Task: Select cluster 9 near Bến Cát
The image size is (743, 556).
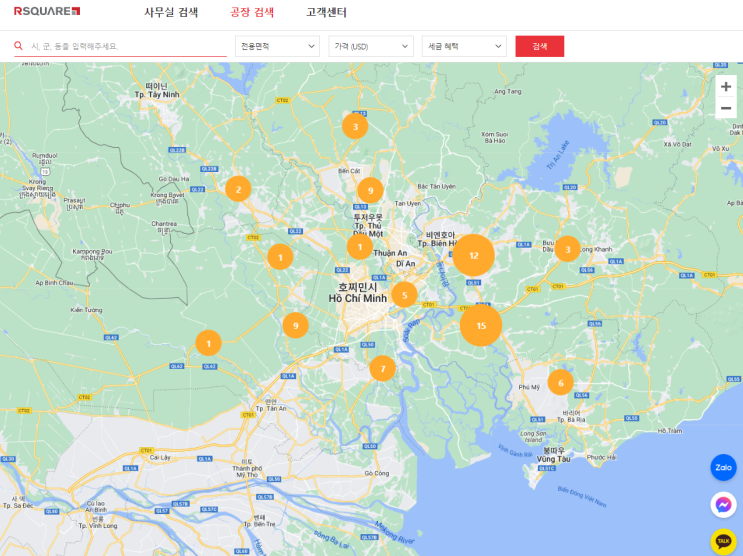Action: click(x=370, y=190)
